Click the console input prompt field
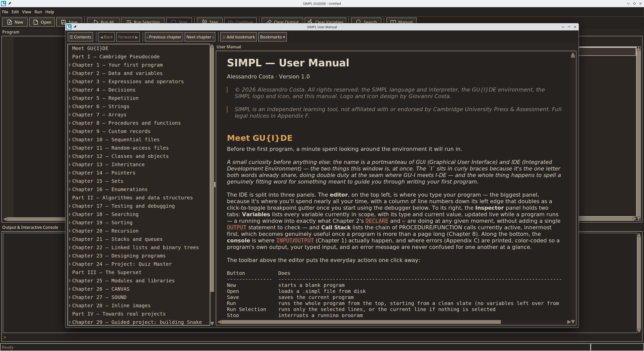The image size is (644, 351). [x=322, y=337]
